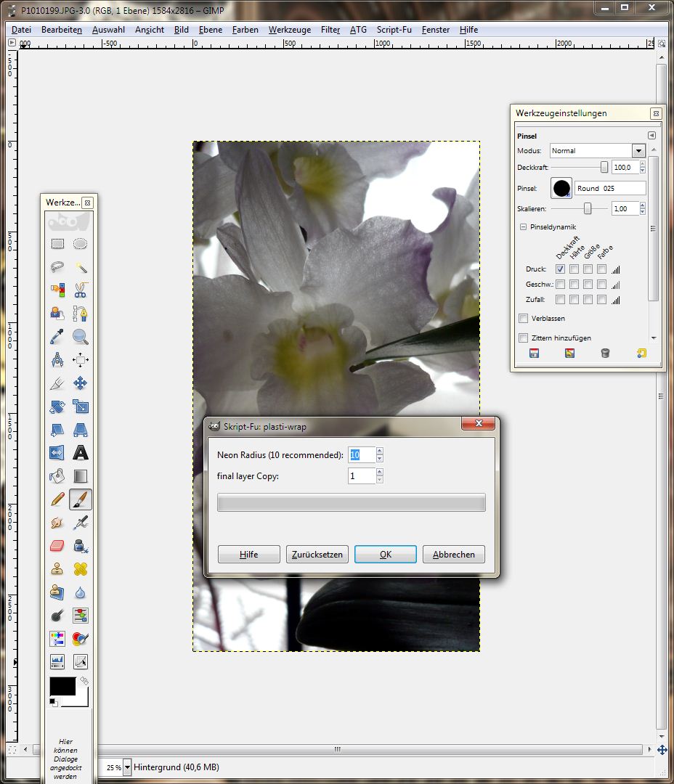This screenshot has height=784, width=674.
Task: Click the Abbrechen button
Action: (453, 555)
